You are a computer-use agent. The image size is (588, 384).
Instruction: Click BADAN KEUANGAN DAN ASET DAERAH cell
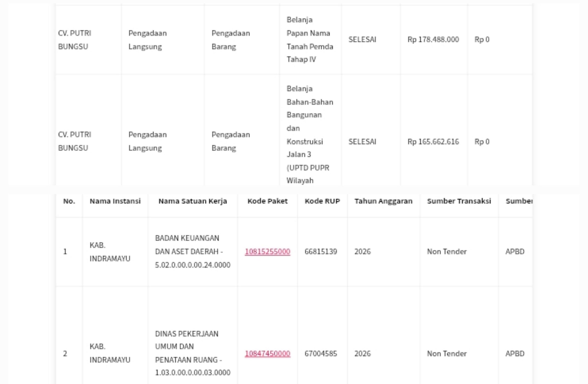(x=192, y=251)
